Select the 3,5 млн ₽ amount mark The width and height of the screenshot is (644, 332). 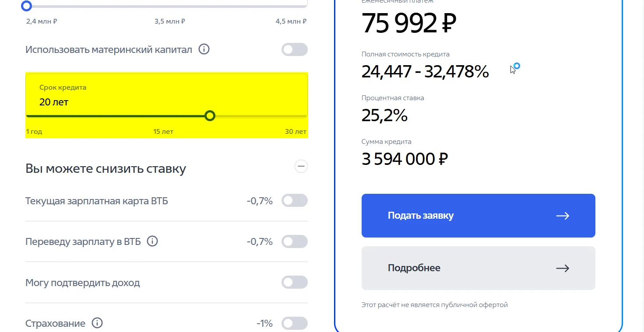[x=169, y=21]
